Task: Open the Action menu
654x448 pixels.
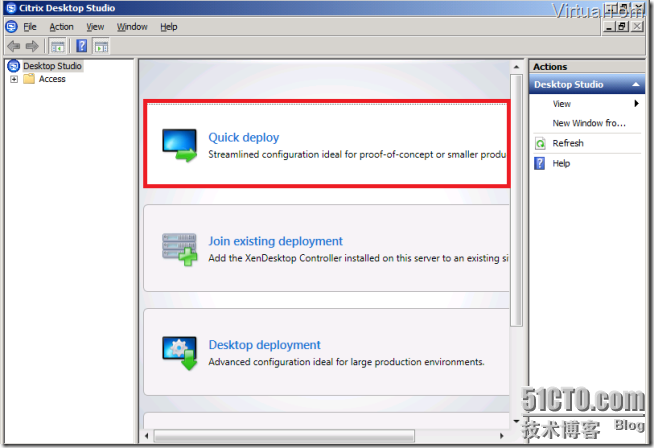Action: [x=61, y=27]
